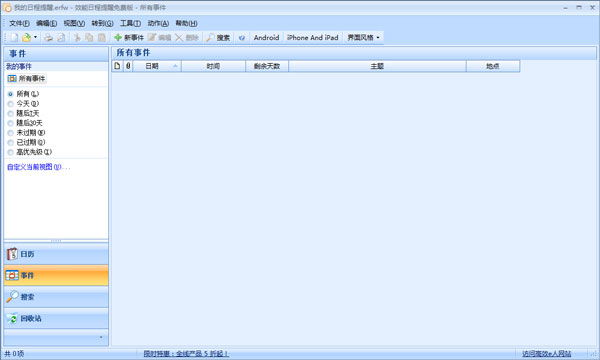Open the 文件(F) menu
The height and width of the screenshot is (360, 600).
(x=19, y=23)
